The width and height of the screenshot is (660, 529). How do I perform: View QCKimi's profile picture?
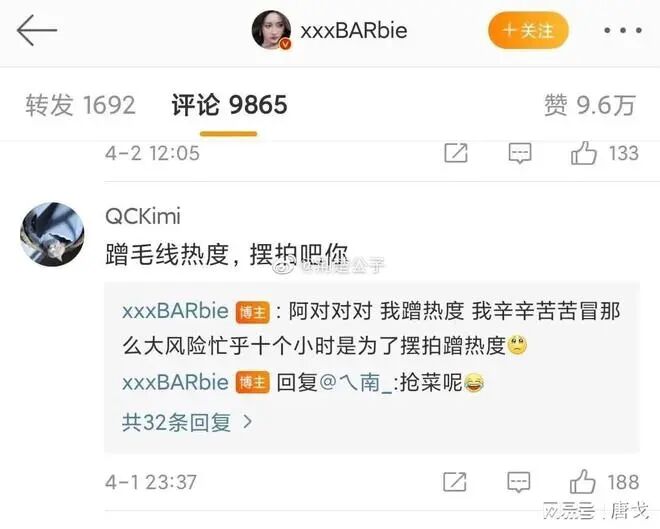(52, 234)
